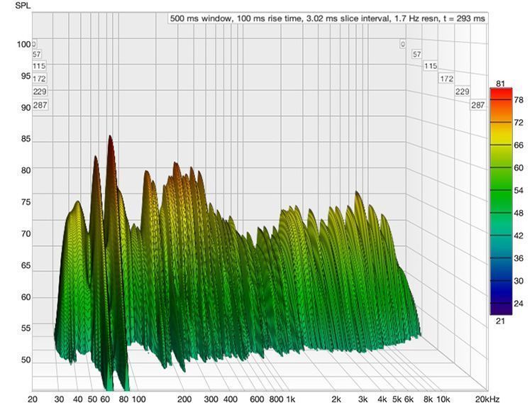Select the waterfall settings info text box

tap(328, 18)
